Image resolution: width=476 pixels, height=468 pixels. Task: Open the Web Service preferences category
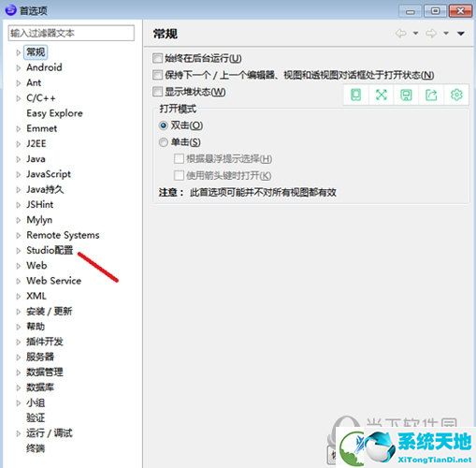(x=53, y=281)
